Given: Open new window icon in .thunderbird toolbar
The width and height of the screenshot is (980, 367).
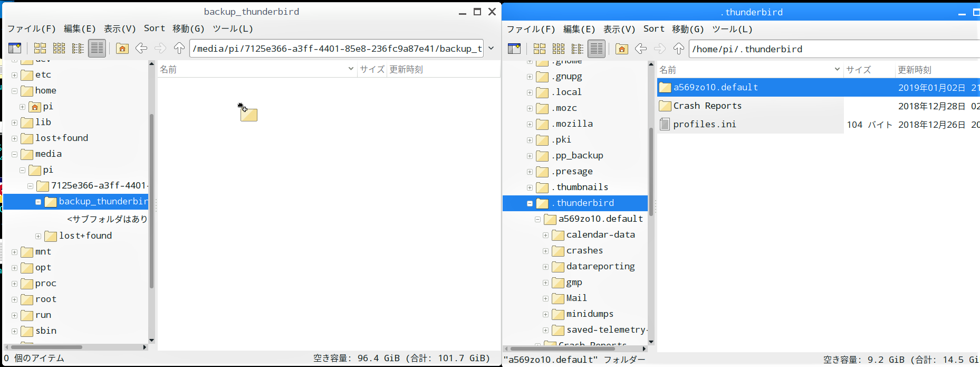Looking at the screenshot, I should pyautogui.click(x=514, y=49).
